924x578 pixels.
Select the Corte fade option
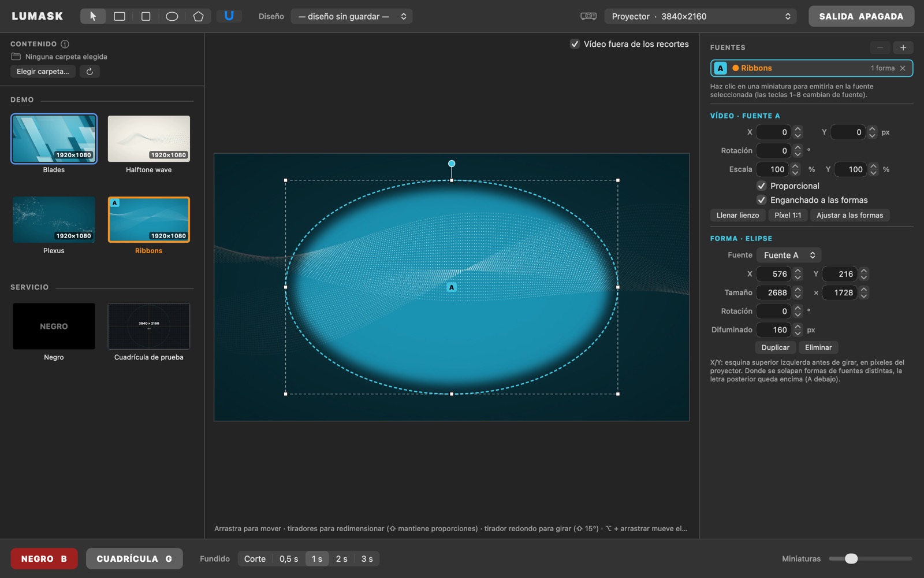[x=255, y=559]
